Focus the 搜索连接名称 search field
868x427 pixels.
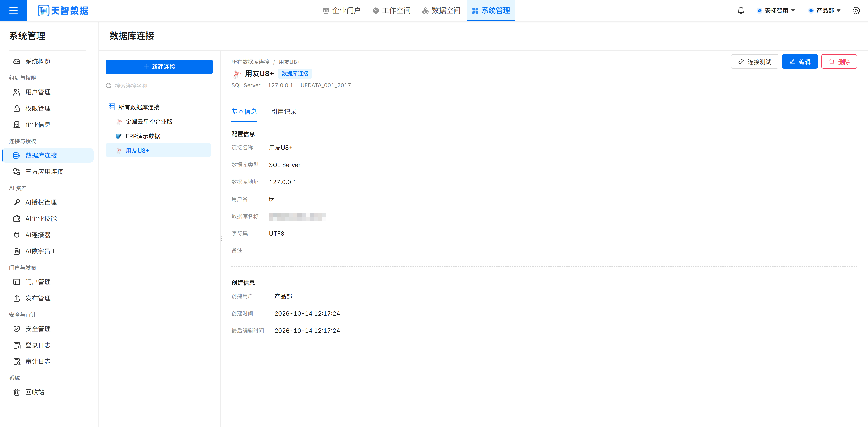pyautogui.click(x=159, y=86)
